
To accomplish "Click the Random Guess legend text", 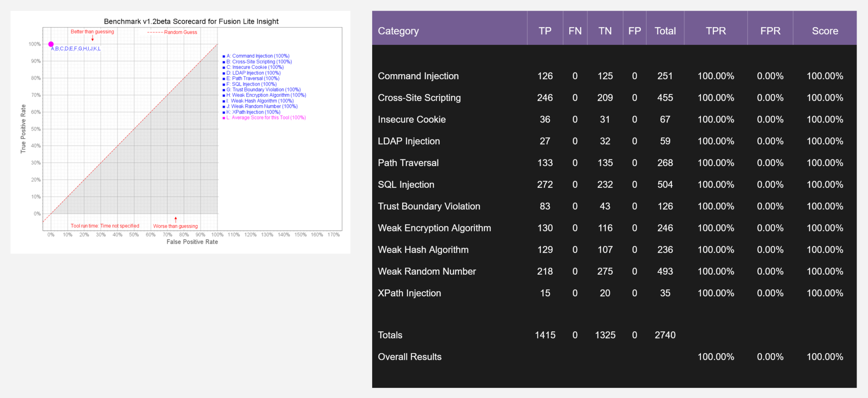I will point(180,32).
